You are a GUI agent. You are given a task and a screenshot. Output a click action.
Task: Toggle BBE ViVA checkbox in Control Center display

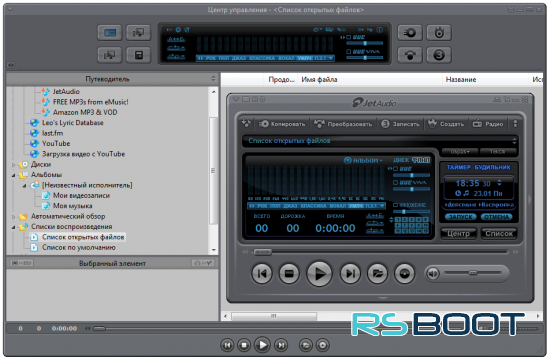349,52
